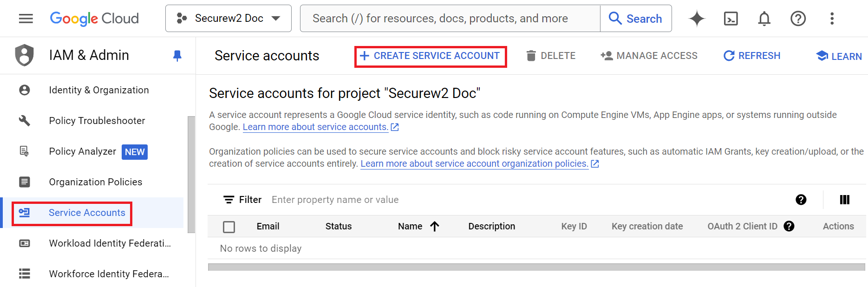Viewport: 868px width, 287px height.
Task: Click Create Service Account button
Action: click(x=430, y=56)
